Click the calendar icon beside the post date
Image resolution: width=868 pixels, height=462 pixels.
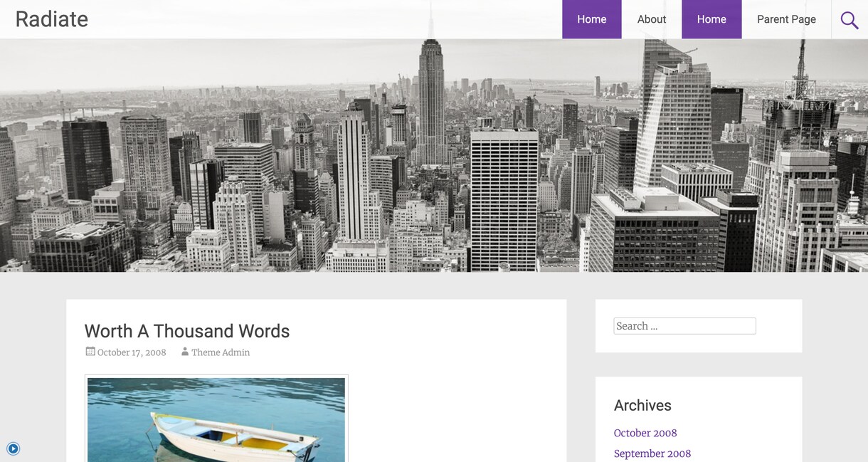90,351
